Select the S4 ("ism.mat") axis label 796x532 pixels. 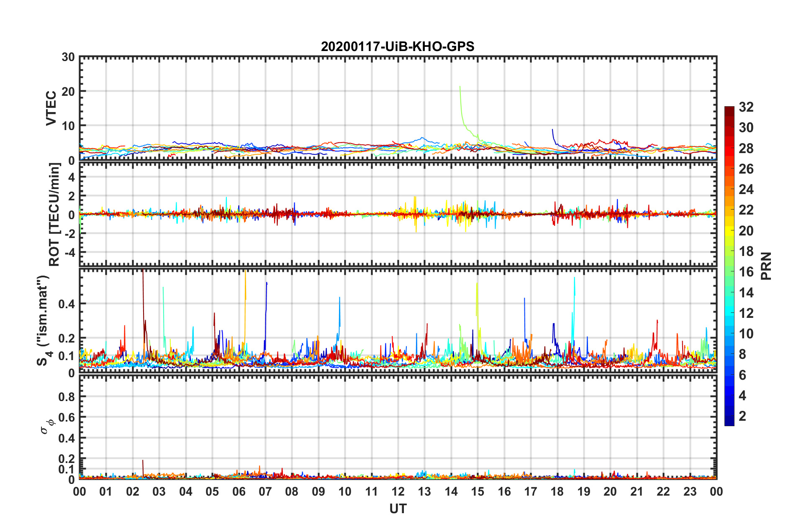(x=44, y=320)
